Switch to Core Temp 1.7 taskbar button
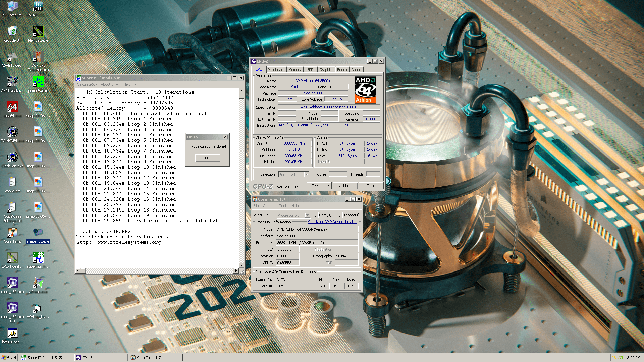 156,358
